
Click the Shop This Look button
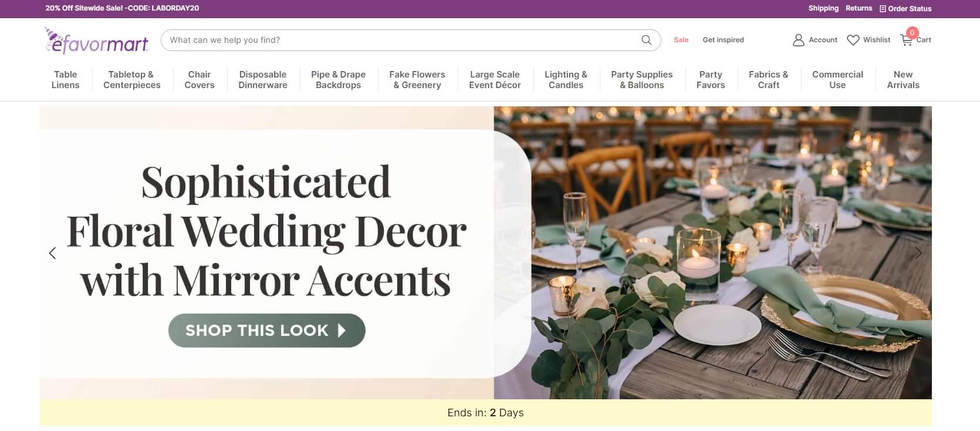267,331
